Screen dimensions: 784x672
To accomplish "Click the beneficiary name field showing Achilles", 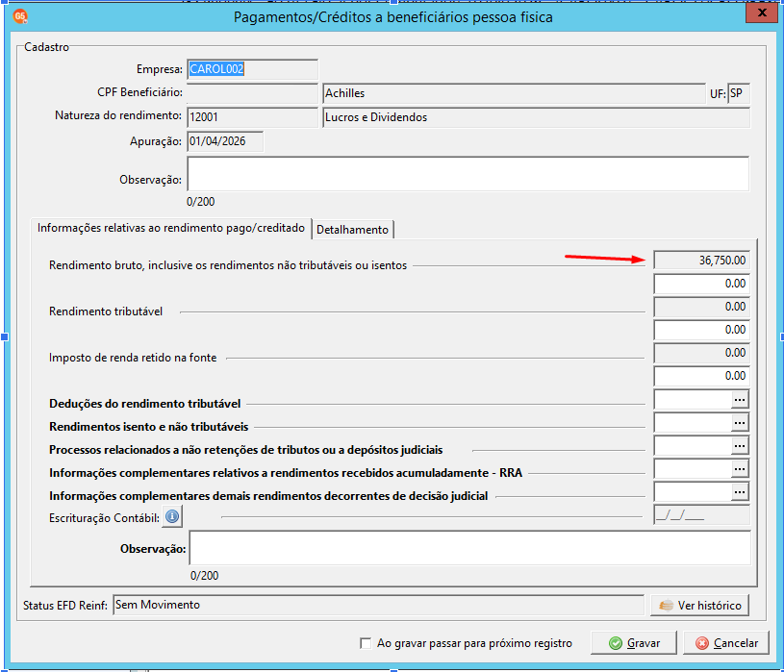I will [x=514, y=93].
